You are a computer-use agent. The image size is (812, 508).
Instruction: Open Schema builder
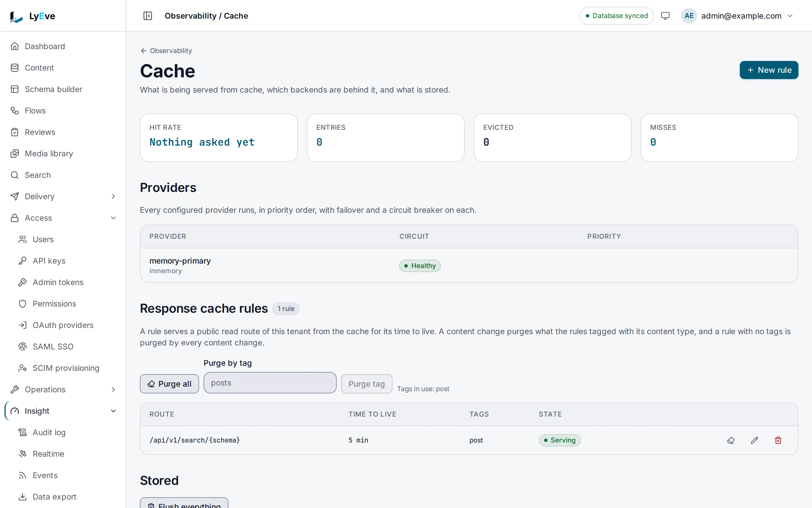pos(63,89)
